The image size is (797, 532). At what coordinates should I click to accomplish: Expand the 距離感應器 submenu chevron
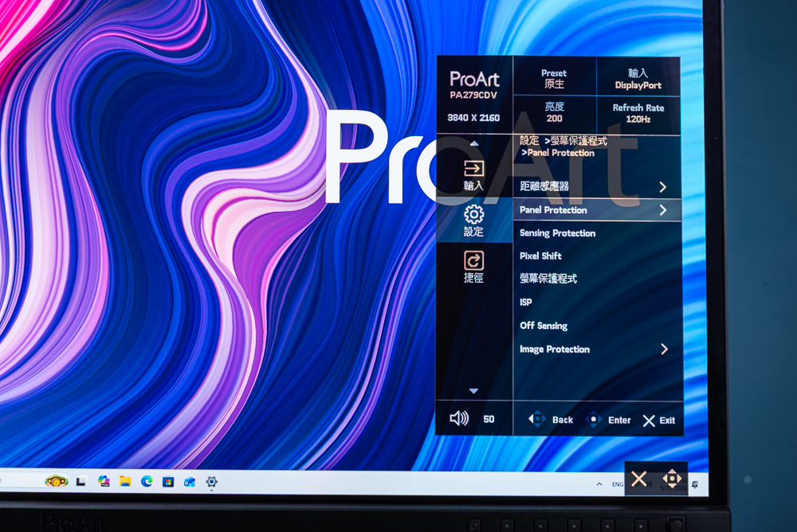click(x=663, y=187)
